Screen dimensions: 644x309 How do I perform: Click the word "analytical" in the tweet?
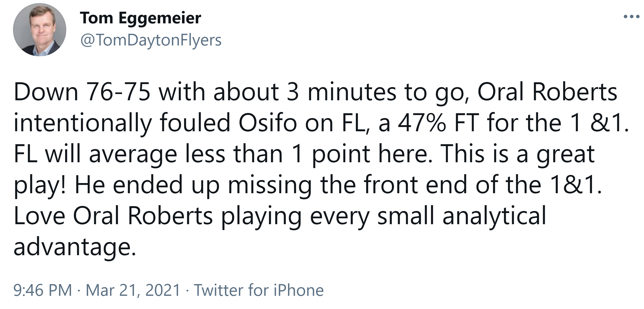click(494, 216)
